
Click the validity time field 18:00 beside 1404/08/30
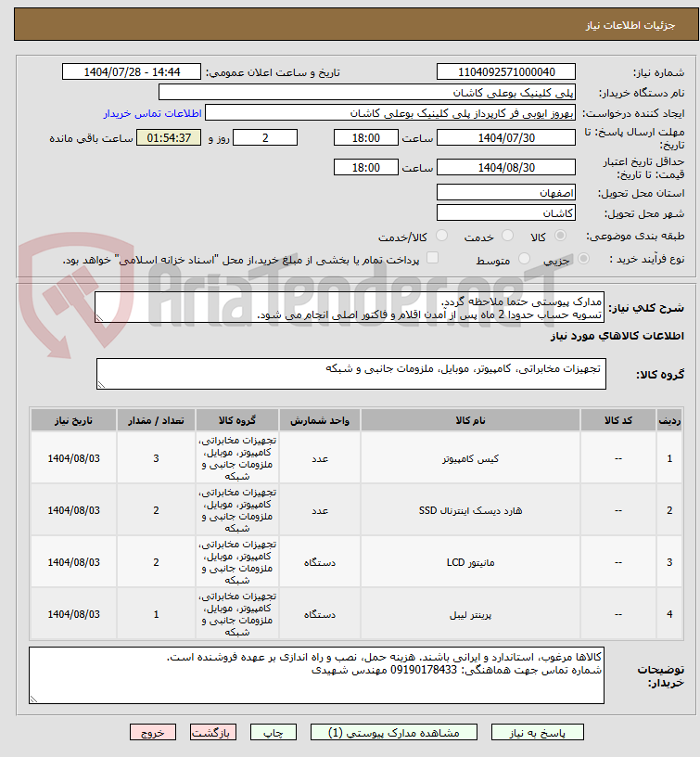pyautogui.click(x=365, y=168)
